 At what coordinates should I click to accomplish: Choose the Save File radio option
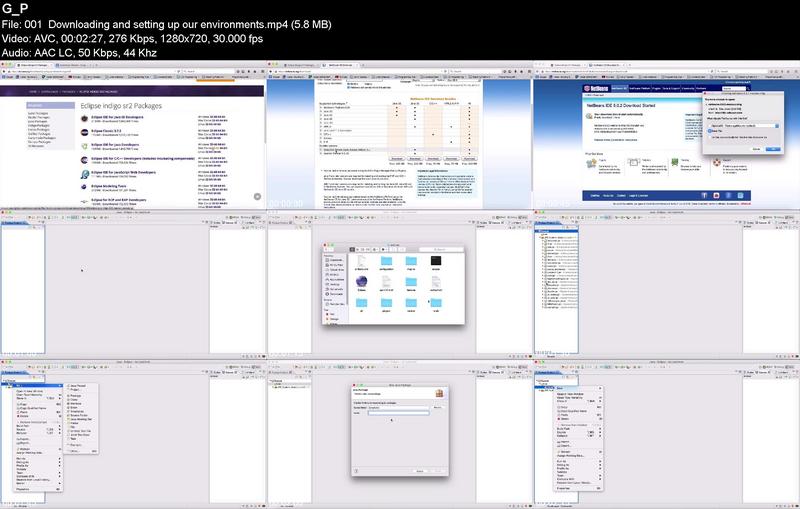710,131
